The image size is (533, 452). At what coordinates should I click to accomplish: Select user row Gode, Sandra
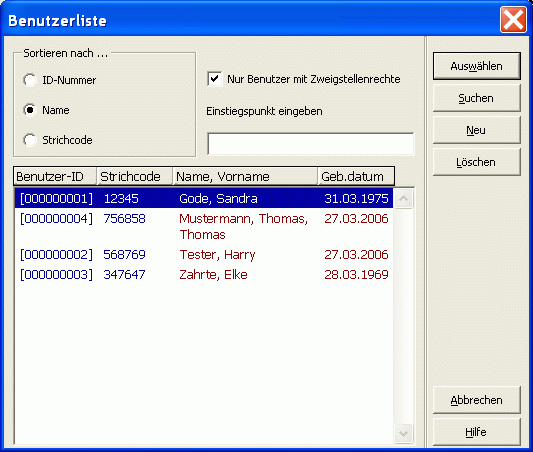tap(204, 198)
